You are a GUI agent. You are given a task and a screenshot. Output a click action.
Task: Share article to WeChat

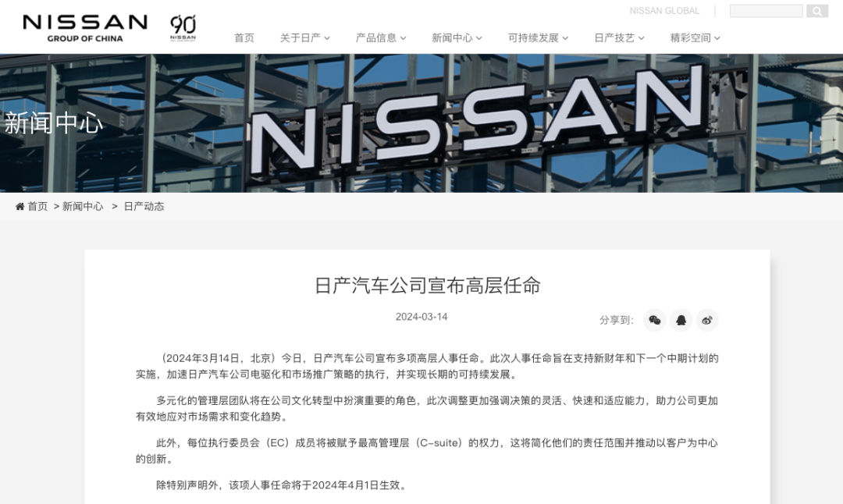(x=654, y=320)
